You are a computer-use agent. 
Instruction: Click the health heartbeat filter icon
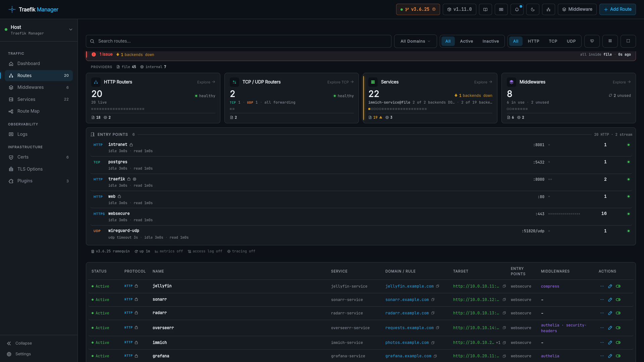[x=592, y=41]
